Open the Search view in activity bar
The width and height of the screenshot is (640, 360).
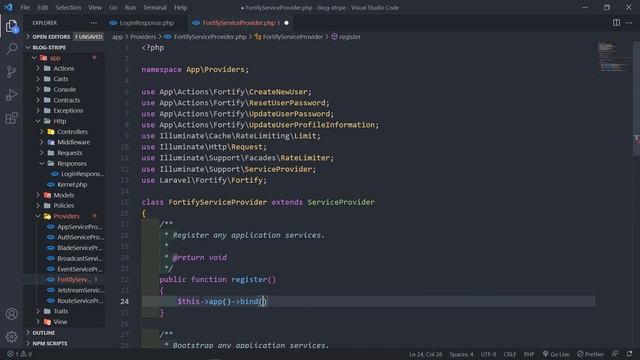click(x=11, y=49)
